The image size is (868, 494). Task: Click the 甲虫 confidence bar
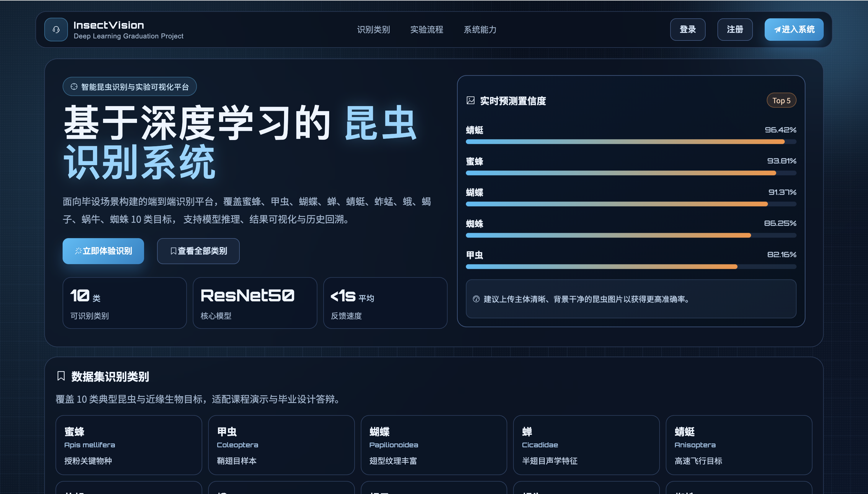click(631, 267)
